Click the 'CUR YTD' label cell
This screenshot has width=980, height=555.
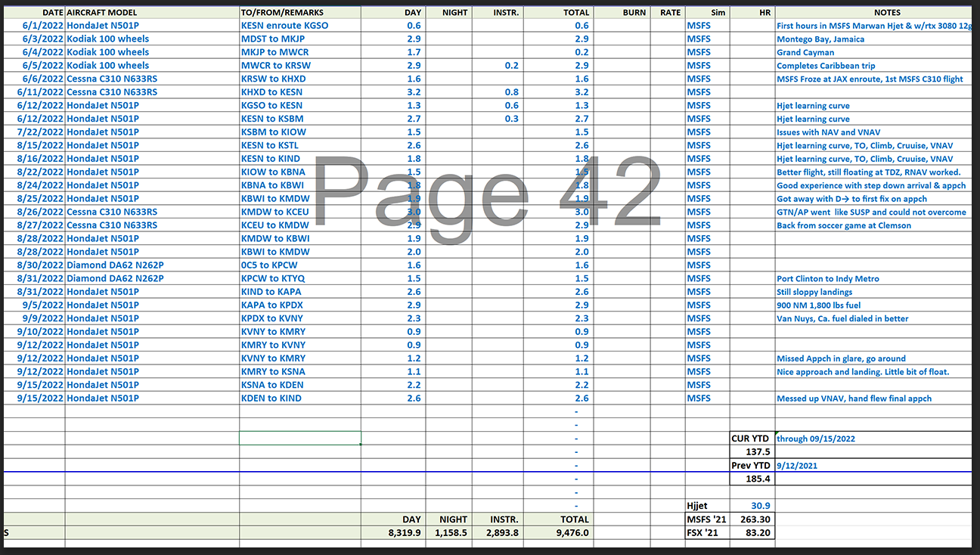752,438
